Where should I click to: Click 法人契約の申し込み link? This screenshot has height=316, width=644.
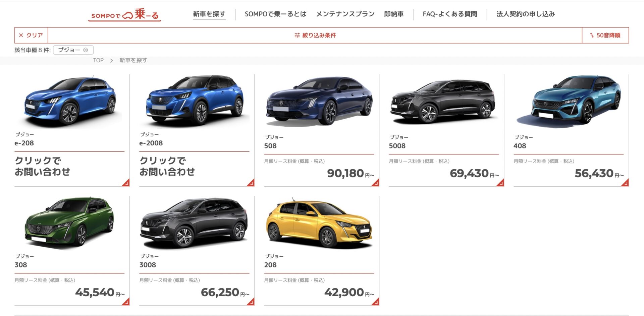(526, 14)
